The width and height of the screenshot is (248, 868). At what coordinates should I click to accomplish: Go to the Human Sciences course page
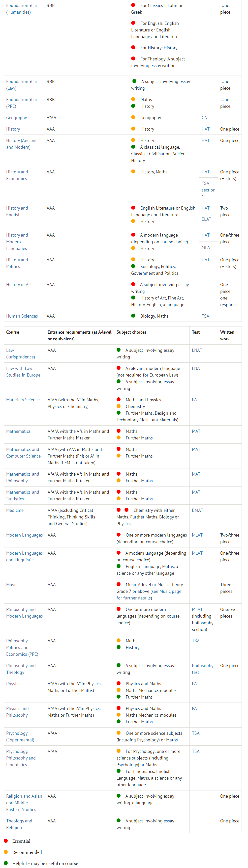click(22, 316)
